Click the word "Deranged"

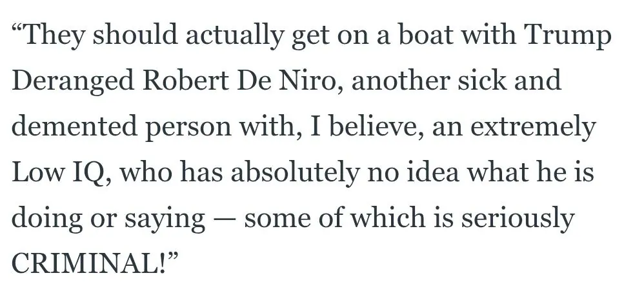pyautogui.click(x=71, y=82)
